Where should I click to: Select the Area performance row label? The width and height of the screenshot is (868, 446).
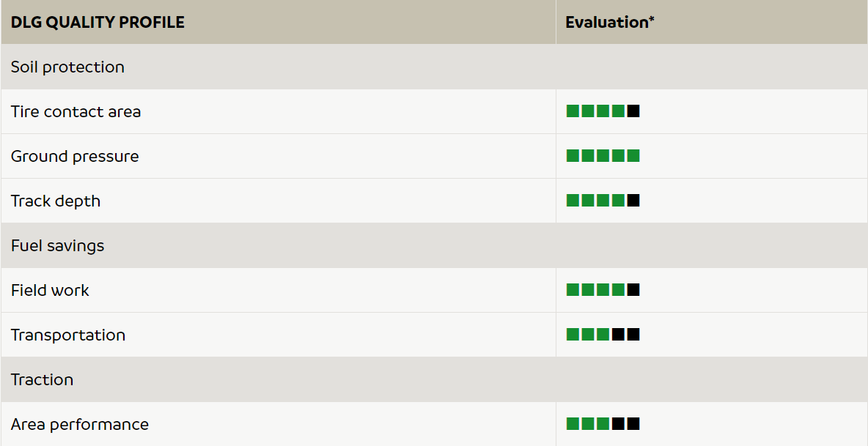[79, 424]
